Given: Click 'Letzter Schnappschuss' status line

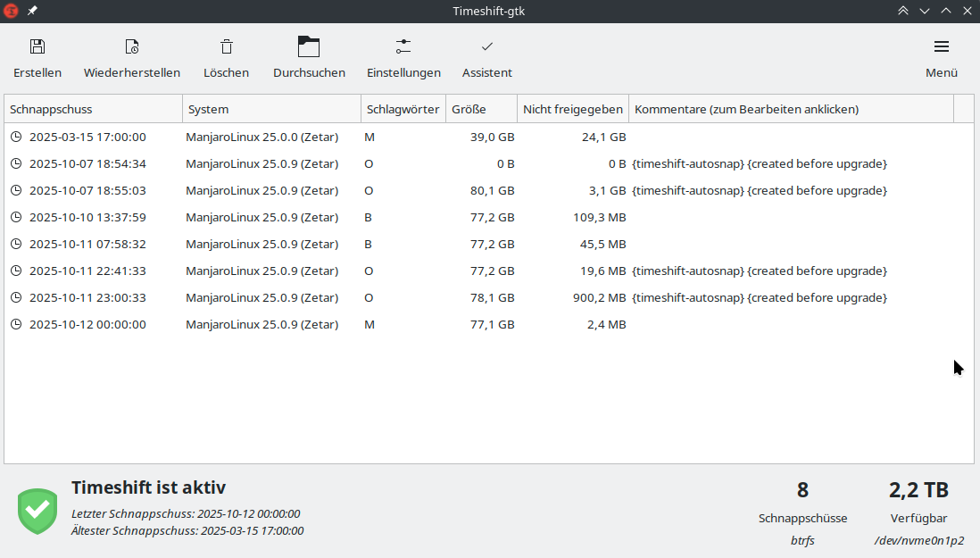Looking at the screenshot, I should pyautogui.click(x=186, y=513).
